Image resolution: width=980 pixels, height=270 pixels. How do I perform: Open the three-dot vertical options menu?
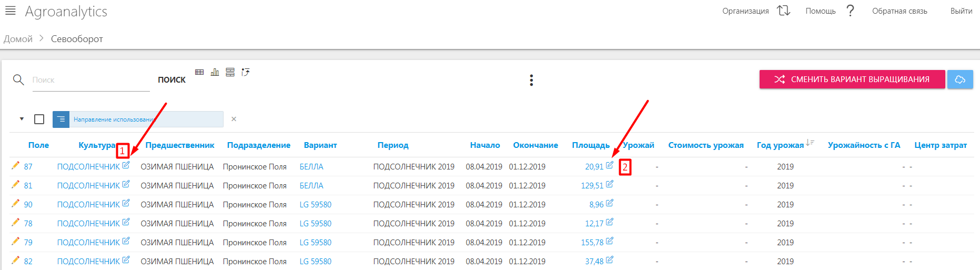point(531,80)
